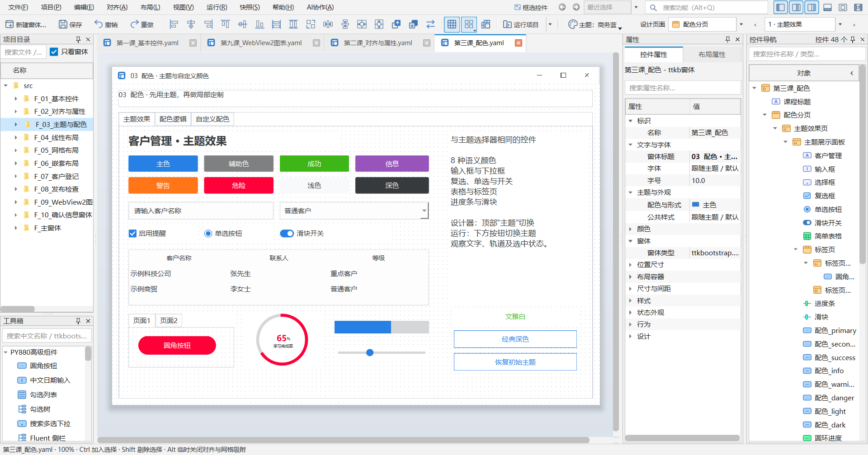Open the 对齐(A) menu
The height and width of the screenshot is (455, 868).
click(x=117, y=7)
